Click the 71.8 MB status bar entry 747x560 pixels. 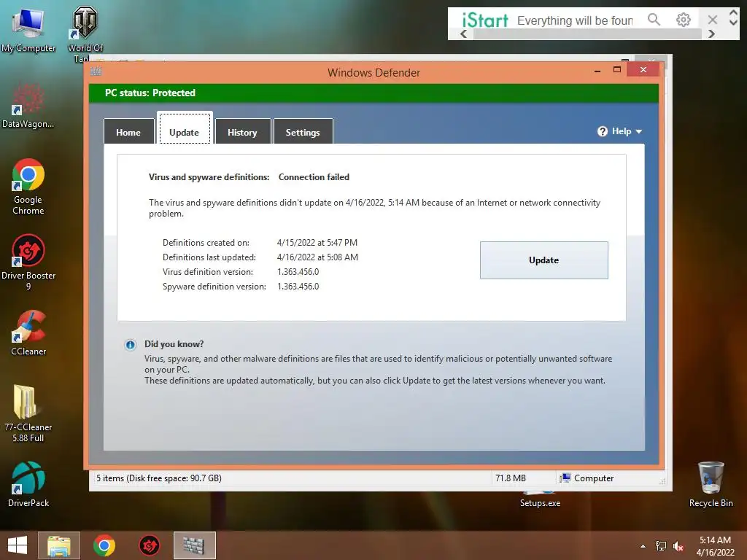pyautogui.click(x=511, y=478)
